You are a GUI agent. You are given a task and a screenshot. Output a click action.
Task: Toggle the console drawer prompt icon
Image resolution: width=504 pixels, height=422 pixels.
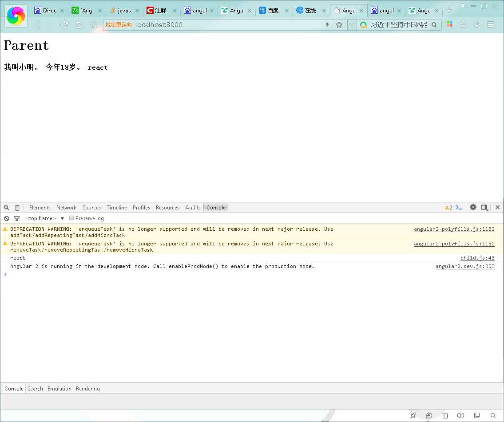pos(459,208)
